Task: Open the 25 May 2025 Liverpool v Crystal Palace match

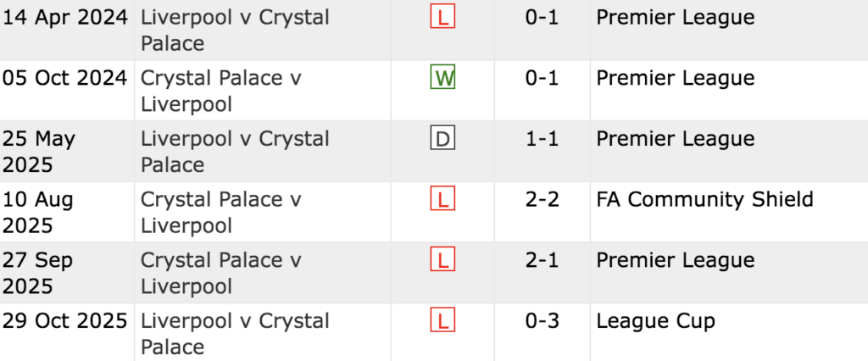Action: click(x=235, y=151)
